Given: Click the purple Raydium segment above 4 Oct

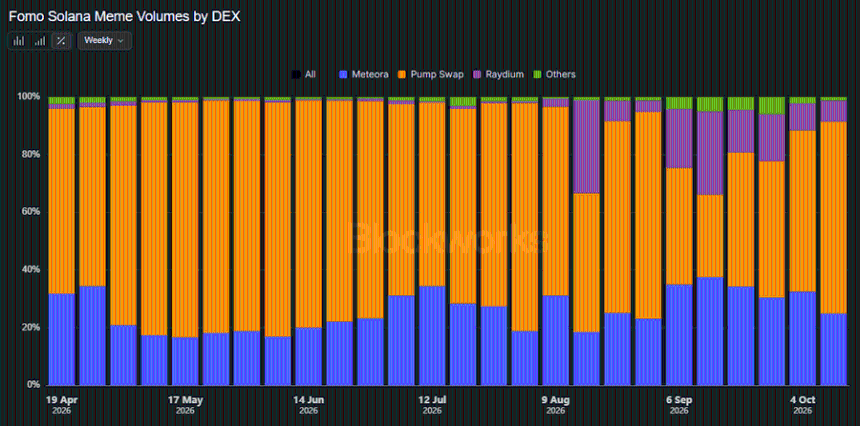Looking at the screenshot, I should point(802,117).
